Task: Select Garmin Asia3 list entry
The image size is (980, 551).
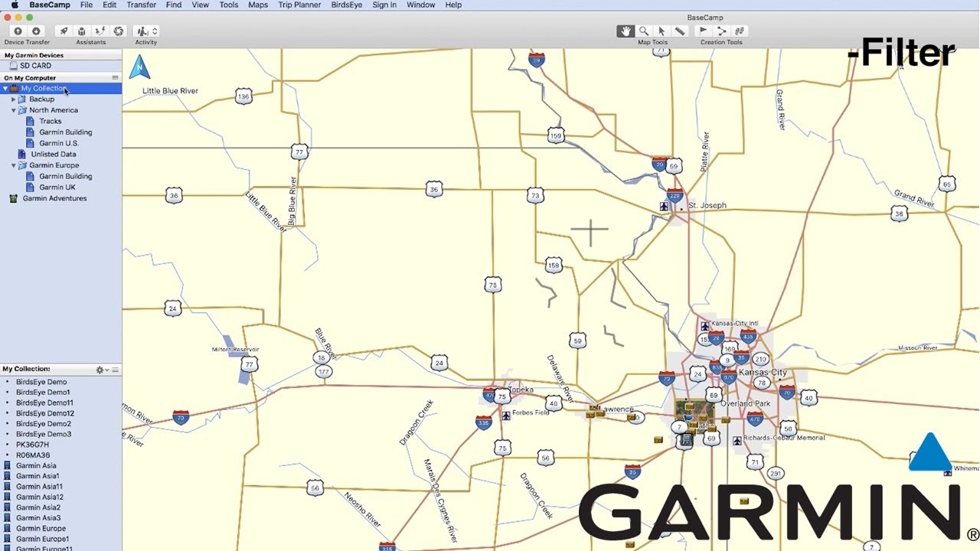Action: tap(38, 518)
